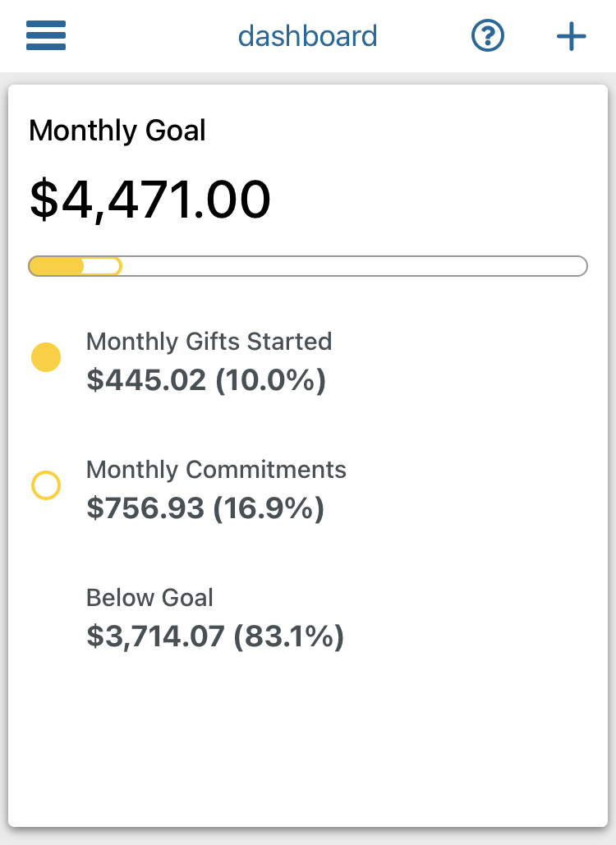Click the filled yellow Gifts Started dot
The width and height of the screenshot is (616, 845).
coord(46,358)
